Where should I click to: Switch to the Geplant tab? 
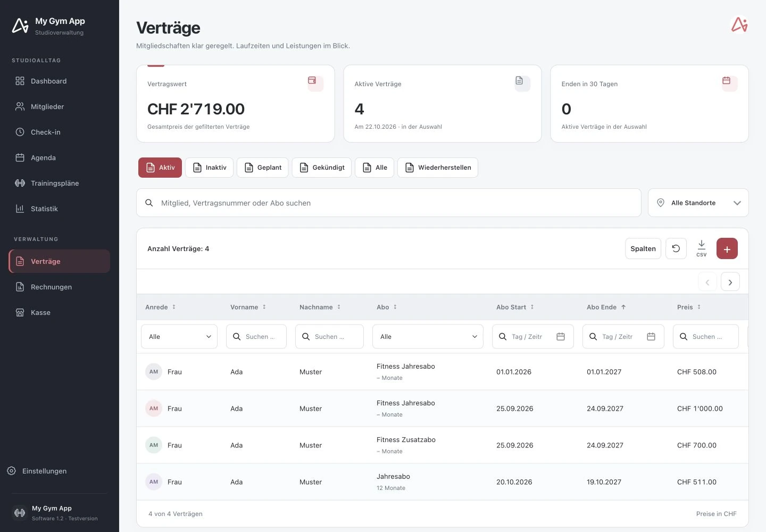click(263, 168)
